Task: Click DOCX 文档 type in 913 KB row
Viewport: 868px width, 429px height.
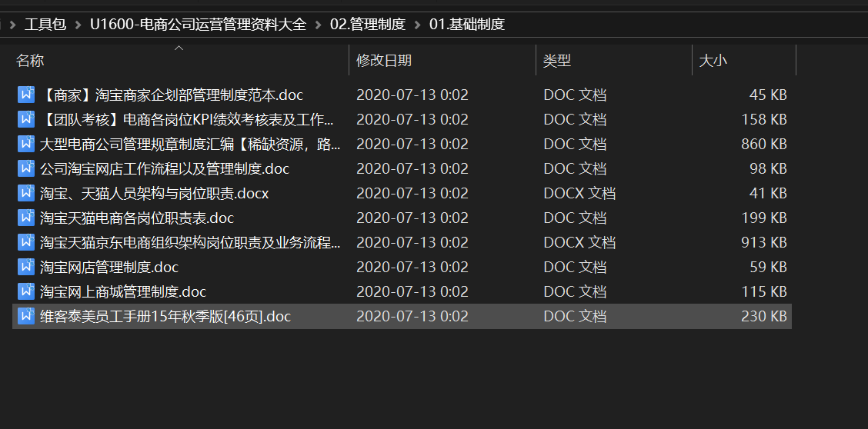Action: click(579, 242)
